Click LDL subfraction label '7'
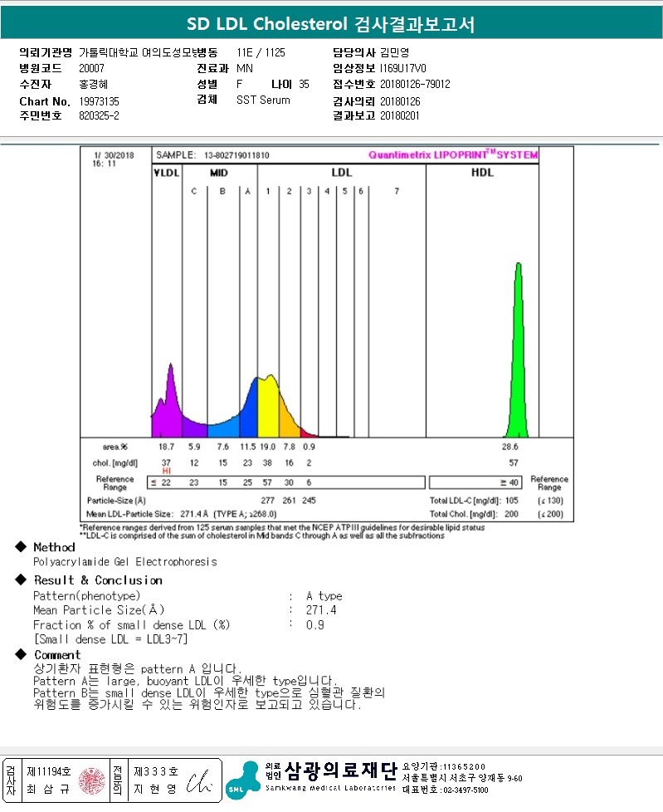The image size is (663, 812). 397,191
